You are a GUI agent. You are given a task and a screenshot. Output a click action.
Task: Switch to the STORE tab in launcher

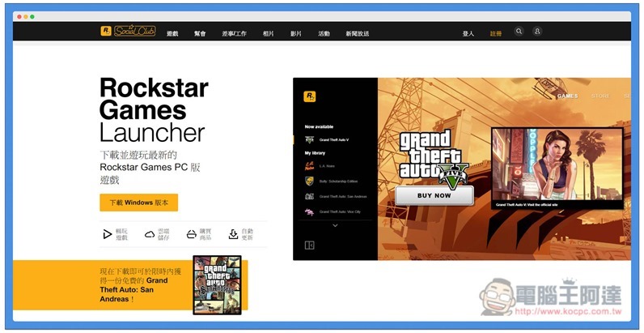point(600,96)
